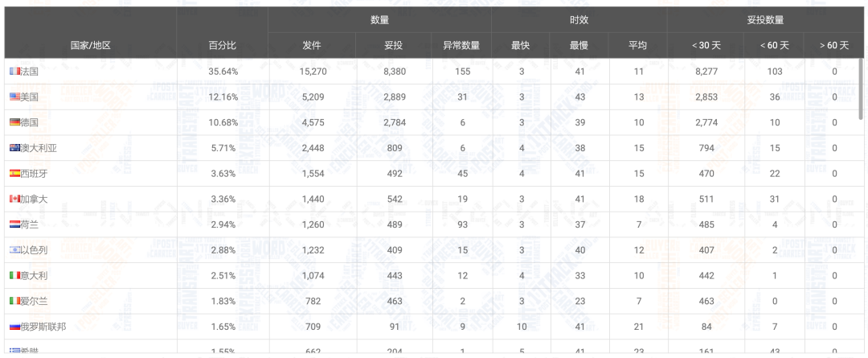Click the < 30 天 column header
The height and width of the screenshot is (358, 868).
[x=706, y=45]
